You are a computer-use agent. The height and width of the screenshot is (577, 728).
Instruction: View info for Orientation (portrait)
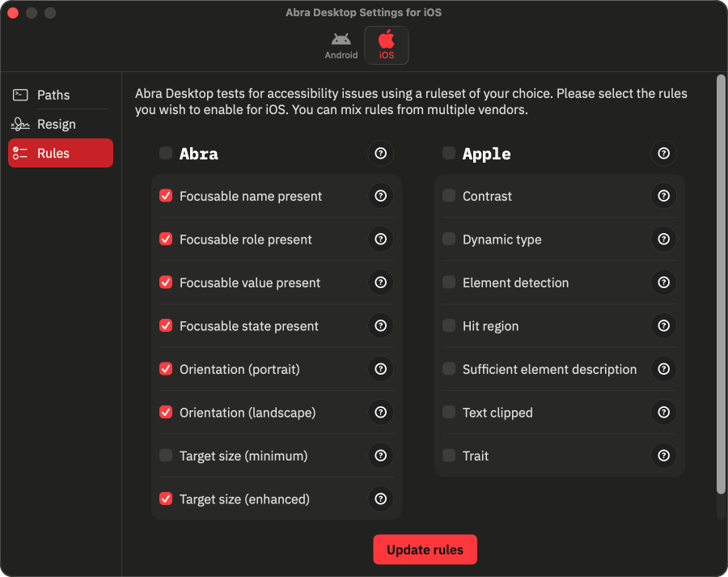click(380, 369)
